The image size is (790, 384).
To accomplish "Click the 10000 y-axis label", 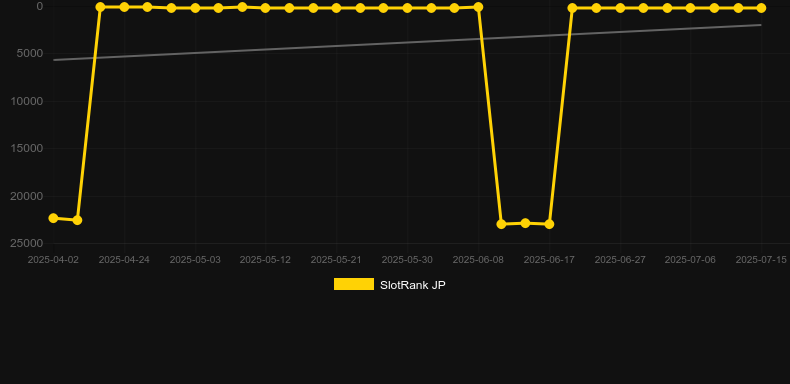I will tap(27, 101).
